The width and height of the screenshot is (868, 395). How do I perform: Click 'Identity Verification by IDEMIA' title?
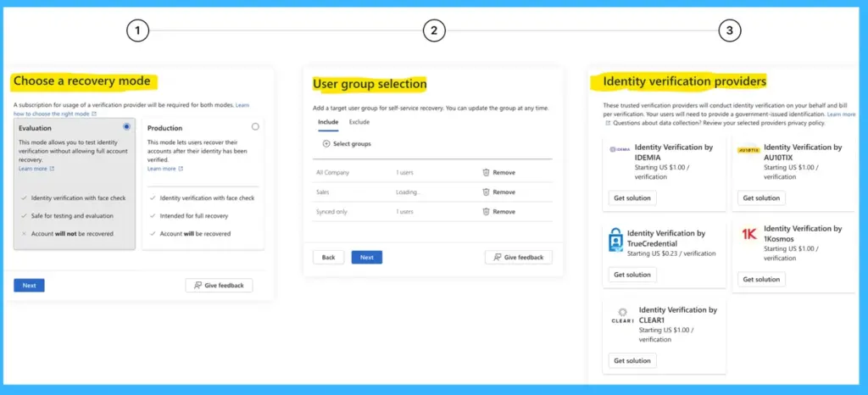coord(674,152)
